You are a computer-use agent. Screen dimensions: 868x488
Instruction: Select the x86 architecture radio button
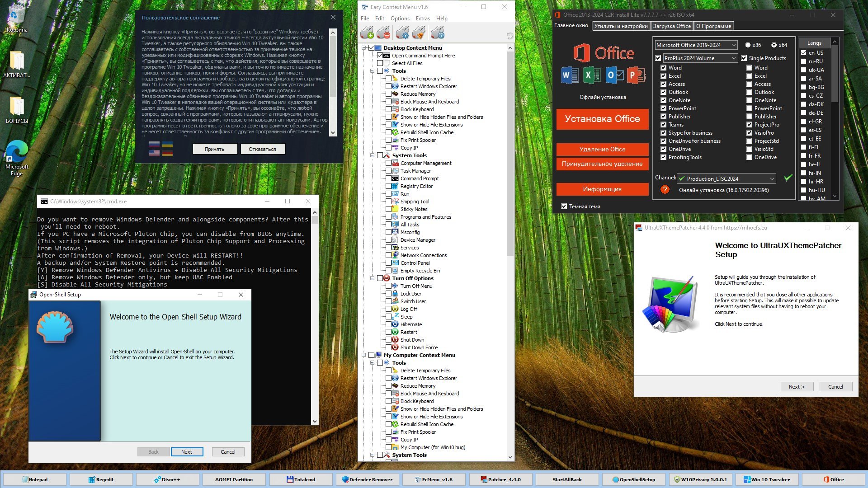pyautogui.click(x=748, y=45)
